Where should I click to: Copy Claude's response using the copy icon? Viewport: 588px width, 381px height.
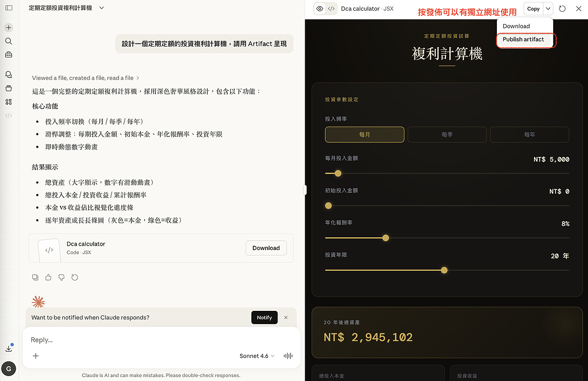(x=35, y=277)
